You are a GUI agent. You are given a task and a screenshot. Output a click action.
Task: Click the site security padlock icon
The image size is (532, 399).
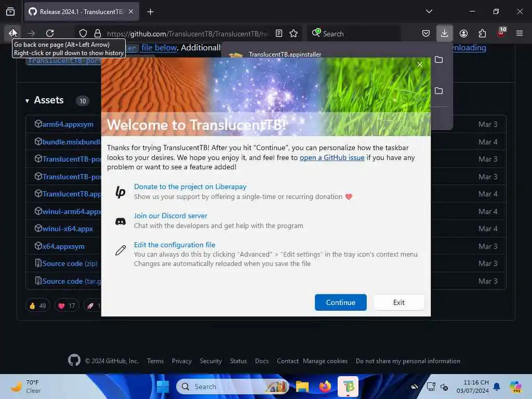(x=98, y=33)
